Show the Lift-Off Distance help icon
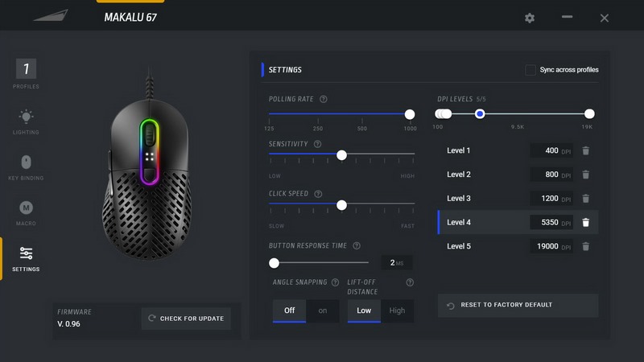This screenshot has width=644, height=362. 410,282
